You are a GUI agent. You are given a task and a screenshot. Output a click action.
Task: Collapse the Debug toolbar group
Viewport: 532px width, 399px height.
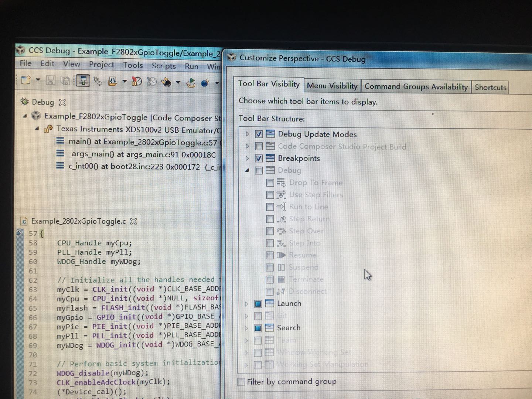(x=247, y=170)
